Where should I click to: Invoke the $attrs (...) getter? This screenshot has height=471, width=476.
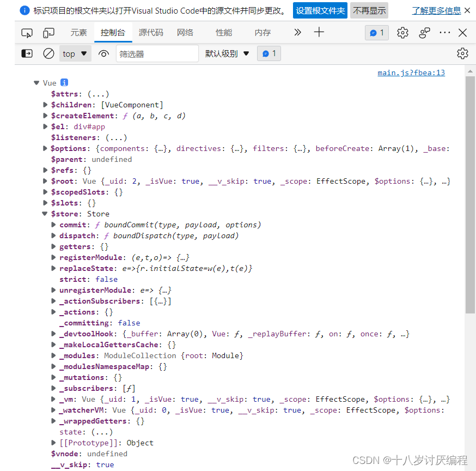tap(99, 94)
